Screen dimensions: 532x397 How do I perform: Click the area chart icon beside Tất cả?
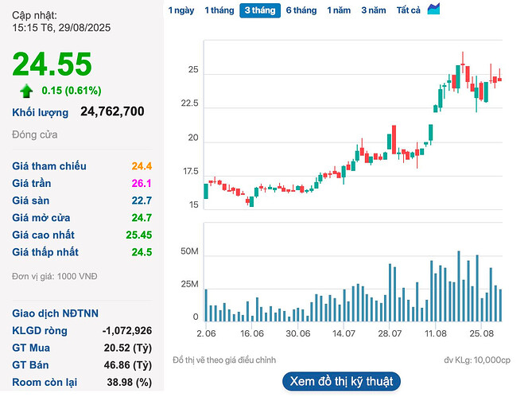(x=433, y=10)
